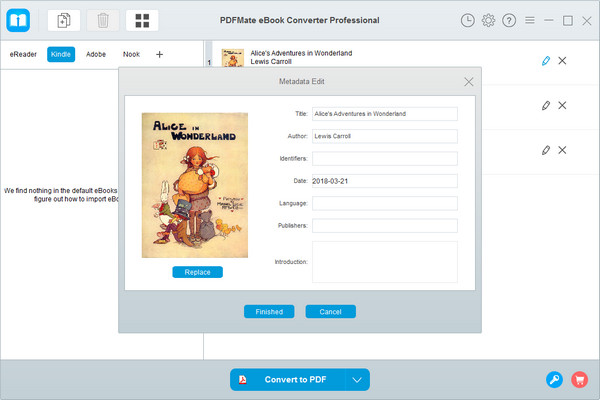This screenshot has height=400, width=600.
Task: Click the trash delete icon in toolbar
Action: click(x=103, y=20)
